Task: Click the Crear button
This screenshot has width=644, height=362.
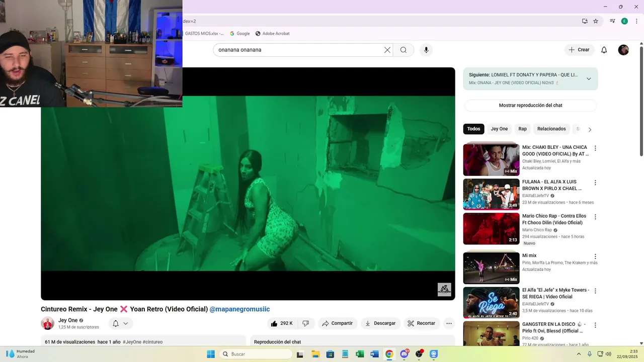Action: [x=579, y=50]
